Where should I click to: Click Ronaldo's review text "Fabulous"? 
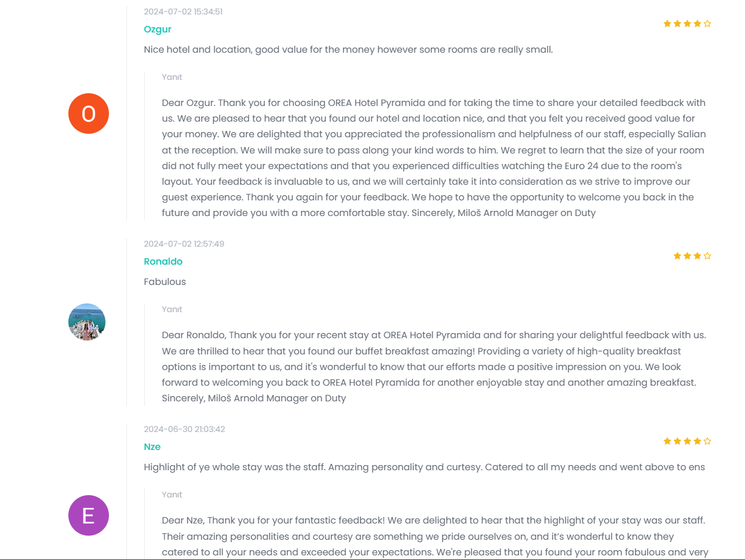(165, 282)
